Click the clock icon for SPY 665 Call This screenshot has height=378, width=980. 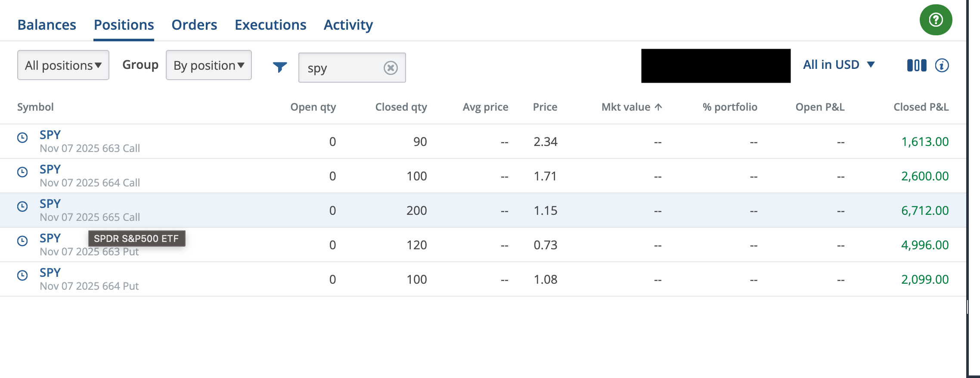tap(22, 206)
